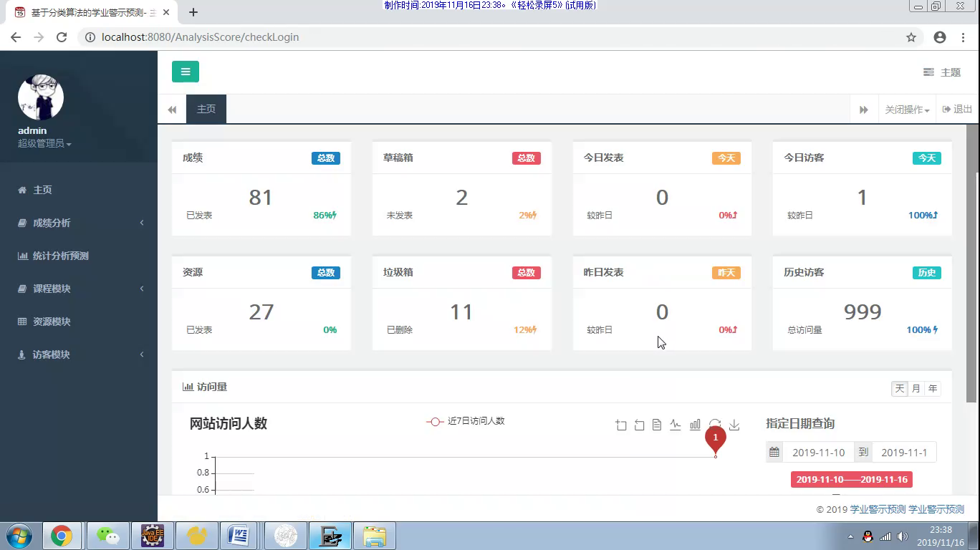Expand the 成绩分析 sidebar menu

click(x=79, y=223)
